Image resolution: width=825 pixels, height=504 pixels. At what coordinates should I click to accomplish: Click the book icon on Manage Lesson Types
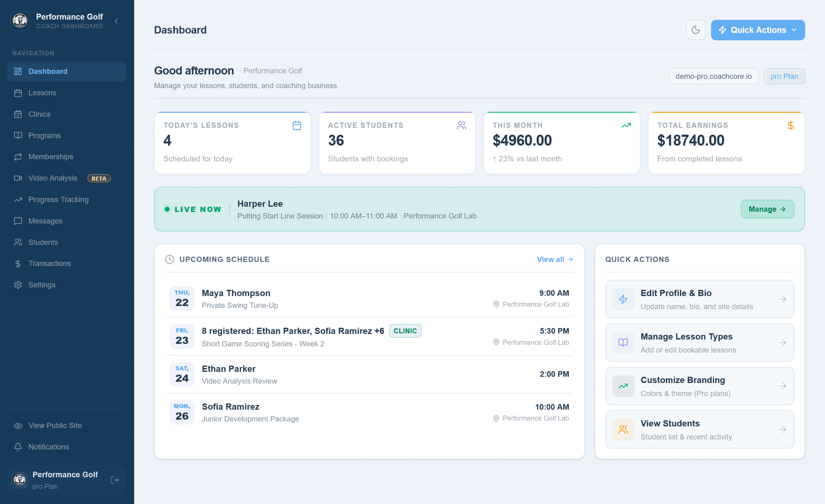pos(623,343)
